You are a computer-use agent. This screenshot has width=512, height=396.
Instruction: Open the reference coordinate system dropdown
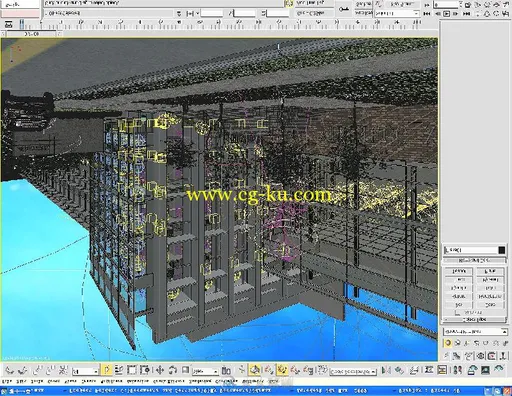204,371
